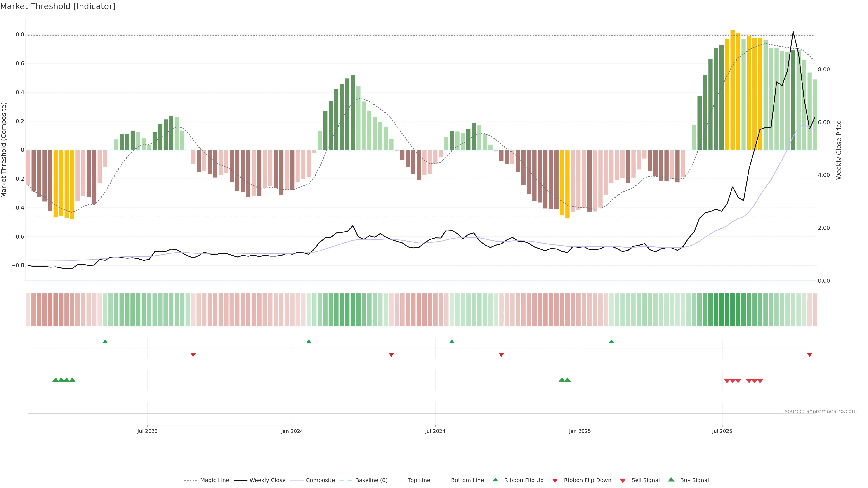Screen dimensions: 868x488
Task: Toggle the Composite legend entry
Action: pos(320,480)
